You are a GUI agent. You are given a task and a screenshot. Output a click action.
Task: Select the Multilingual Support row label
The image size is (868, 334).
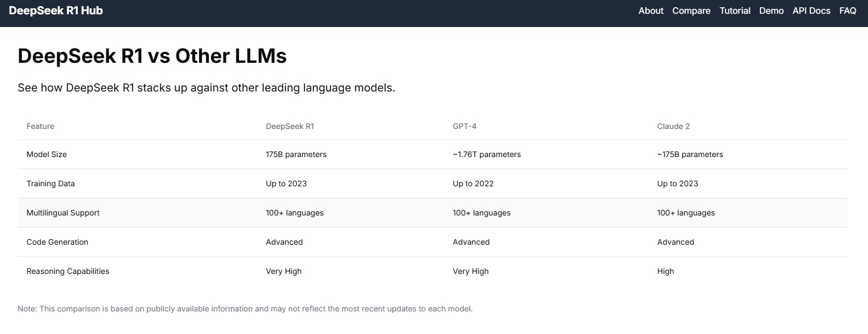(x=63, y=213)
